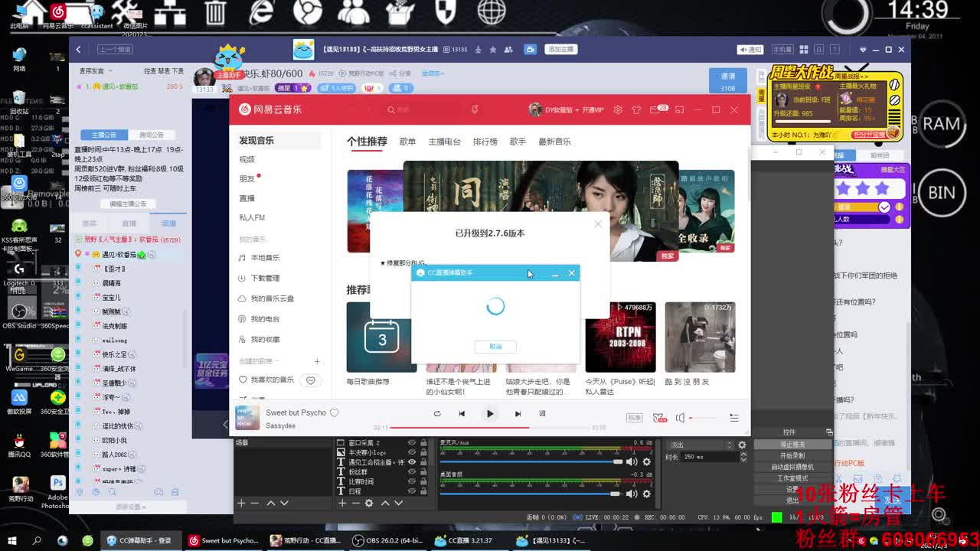
Task: Click 取消 in CC直播弹幕助手 dialog
Action: 495,347
